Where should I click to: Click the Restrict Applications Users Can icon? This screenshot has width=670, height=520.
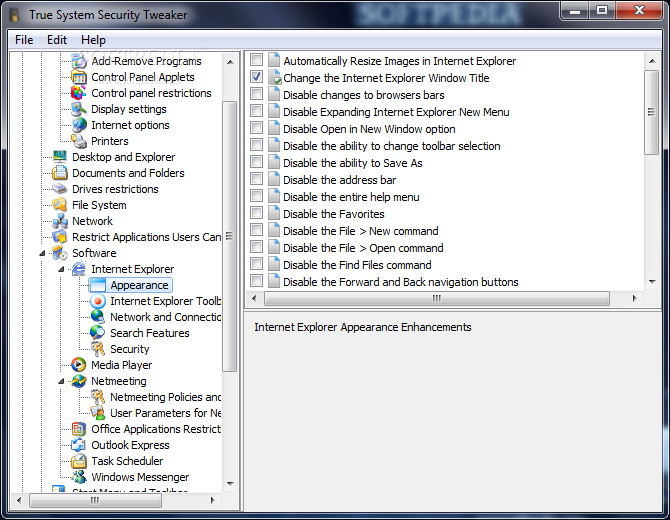[x=60, y=237]
